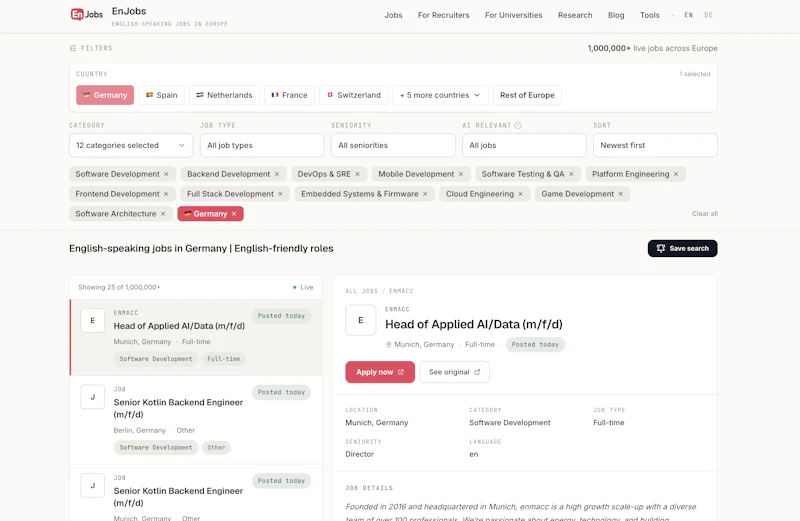Click '1 selected' country count
Viewport: 800px width, 521px height.
(x=695, y=74)
